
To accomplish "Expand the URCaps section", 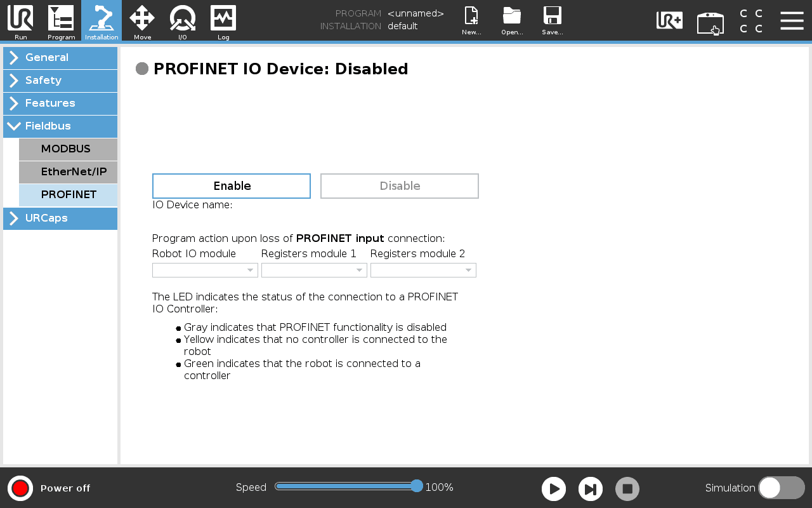I will click(60, 218).
